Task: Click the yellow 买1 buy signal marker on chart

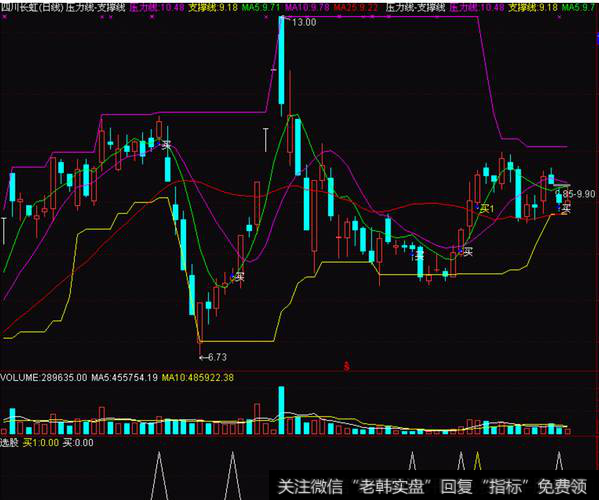Action: [x=487, y=209]
